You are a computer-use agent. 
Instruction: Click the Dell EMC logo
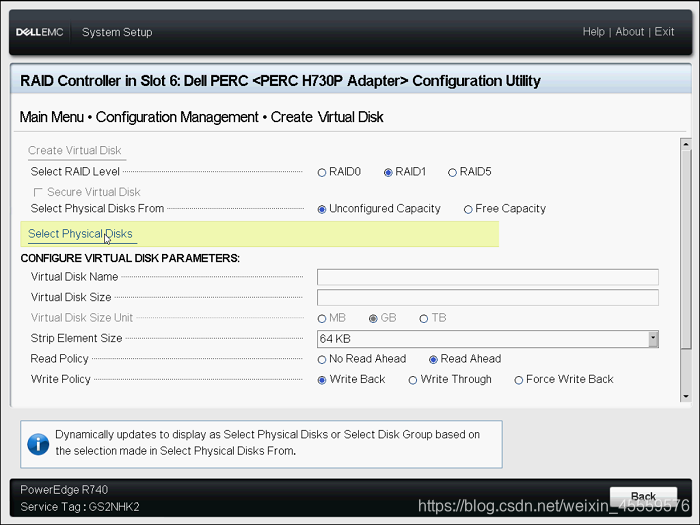coord(39,32)
